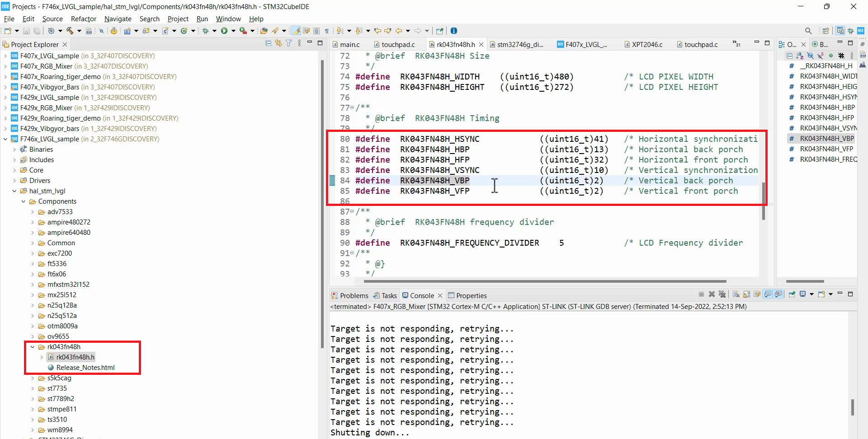The image size is (868, 439).
Task: Open the Refactor menu
Action: 84,19
